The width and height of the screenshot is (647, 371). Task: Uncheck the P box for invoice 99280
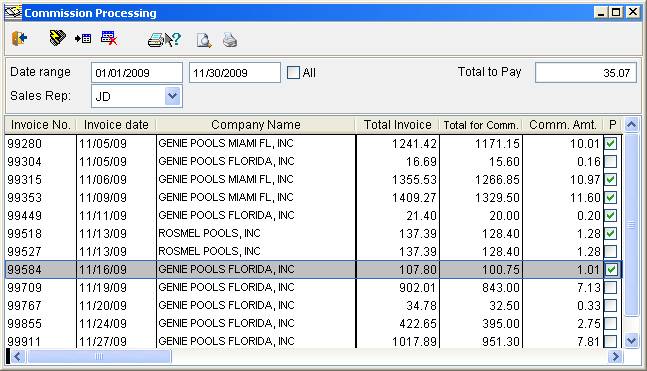click(611, 144)
